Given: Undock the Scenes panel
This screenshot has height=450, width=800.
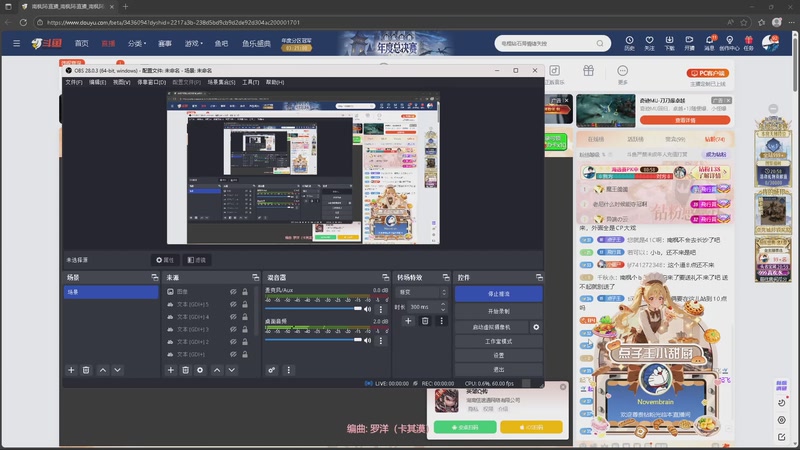Looking at the screenshot, I should click(155, 278).
